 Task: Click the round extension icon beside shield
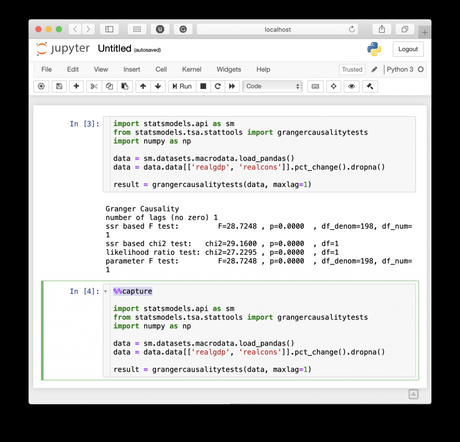(183, 29)
